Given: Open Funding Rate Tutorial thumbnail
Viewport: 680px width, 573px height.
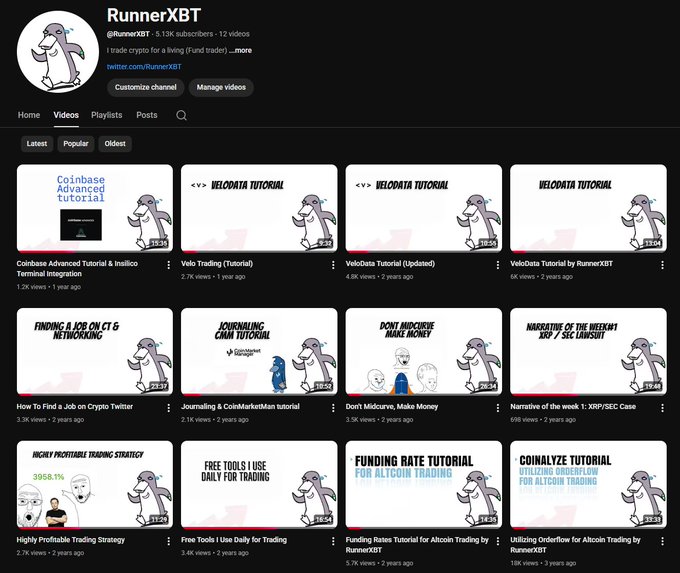Looking at the screenshot, I should coord(424,485).
